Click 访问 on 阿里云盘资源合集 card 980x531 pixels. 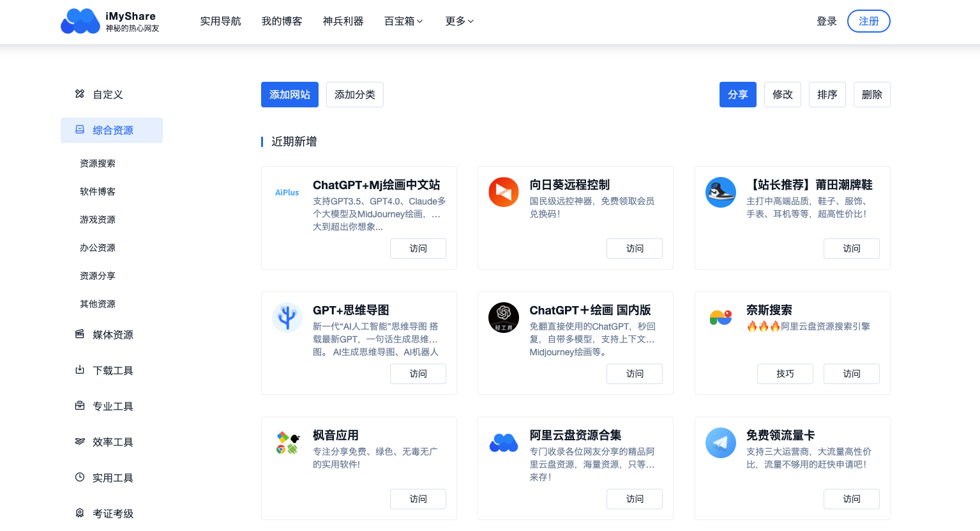(x=635, y=499)
